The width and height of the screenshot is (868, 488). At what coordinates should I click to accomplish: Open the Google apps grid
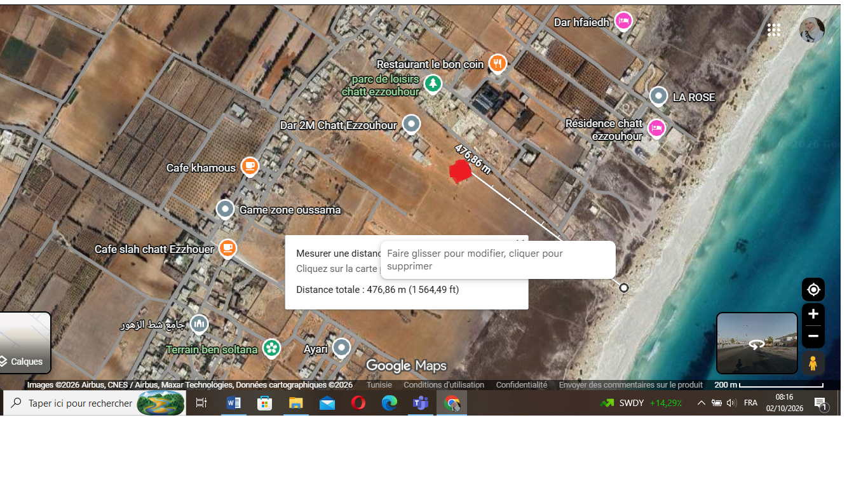click(773, 30)
